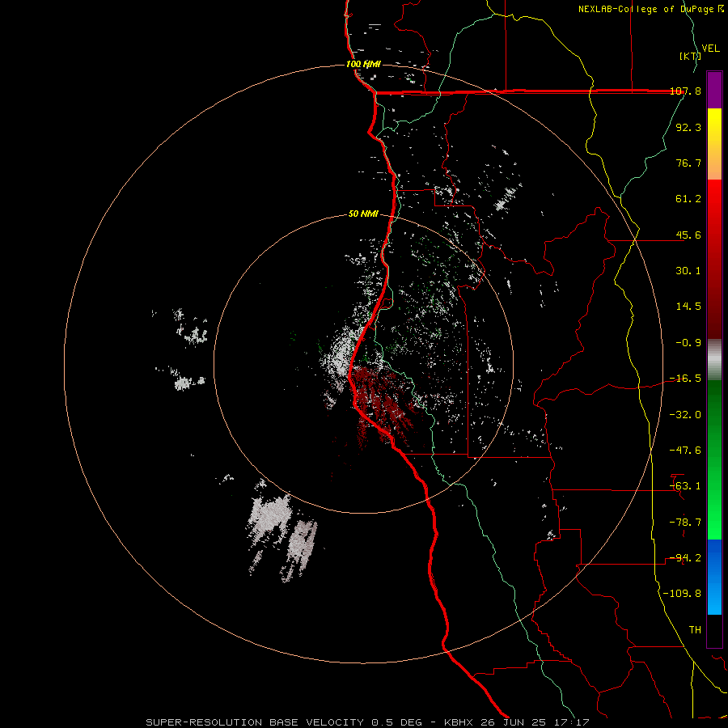Click the NEXLAB-College of DuPage label
Screen dimensions: 728x728
click(x=650, y=9)
